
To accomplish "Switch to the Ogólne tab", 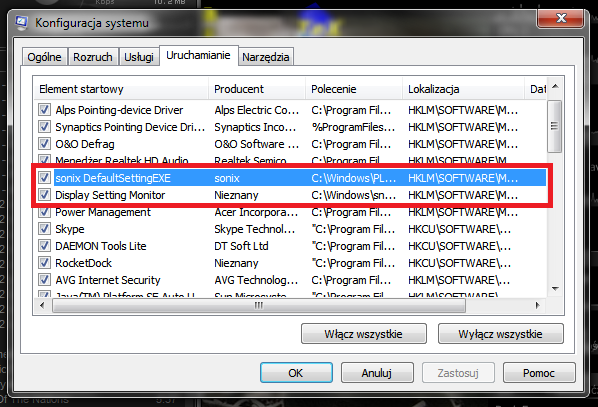I will click(45, 57).
